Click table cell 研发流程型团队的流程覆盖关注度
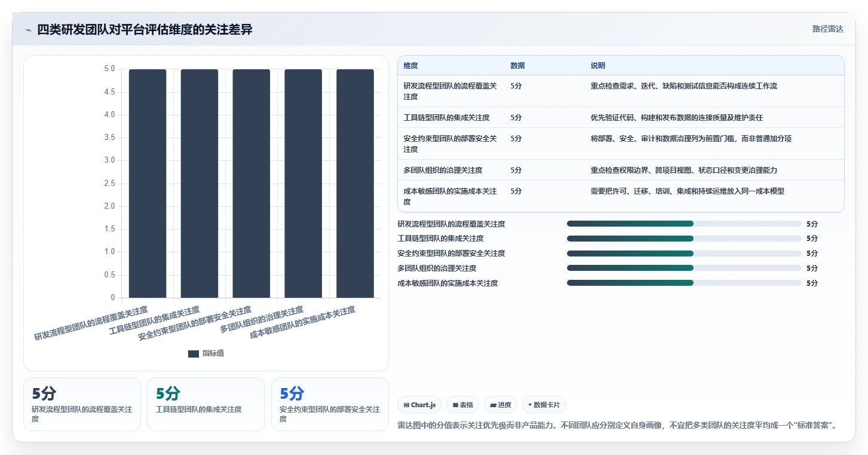868x455 pixels. (x=450, y=91)
